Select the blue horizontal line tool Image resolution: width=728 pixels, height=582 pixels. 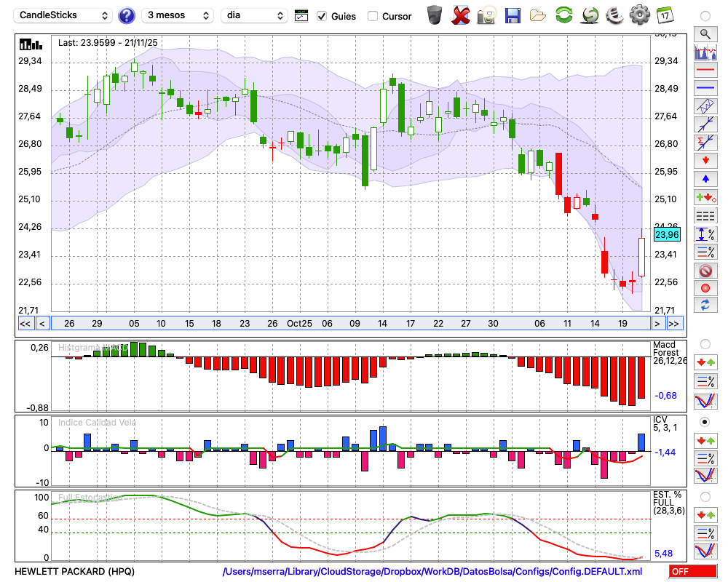point(705,88)
